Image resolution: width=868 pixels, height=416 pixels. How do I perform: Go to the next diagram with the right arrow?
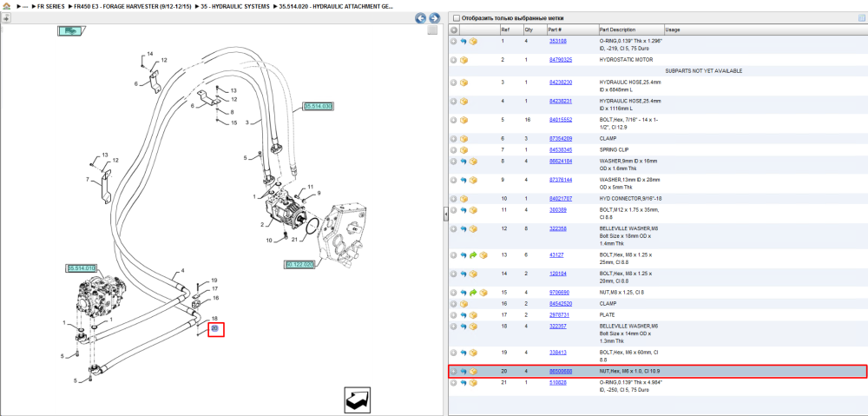435,18
